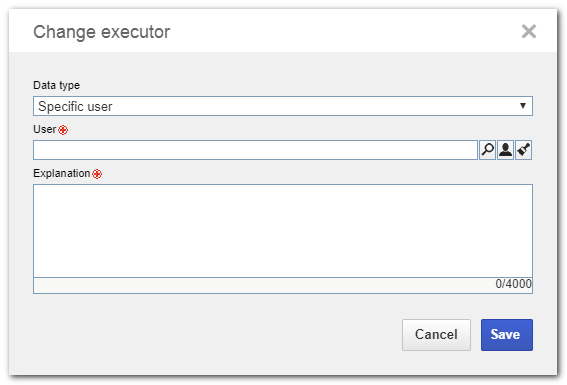Click the Explanation field label
The height and width of the screenshot is (385, 567).
[61, 174]
